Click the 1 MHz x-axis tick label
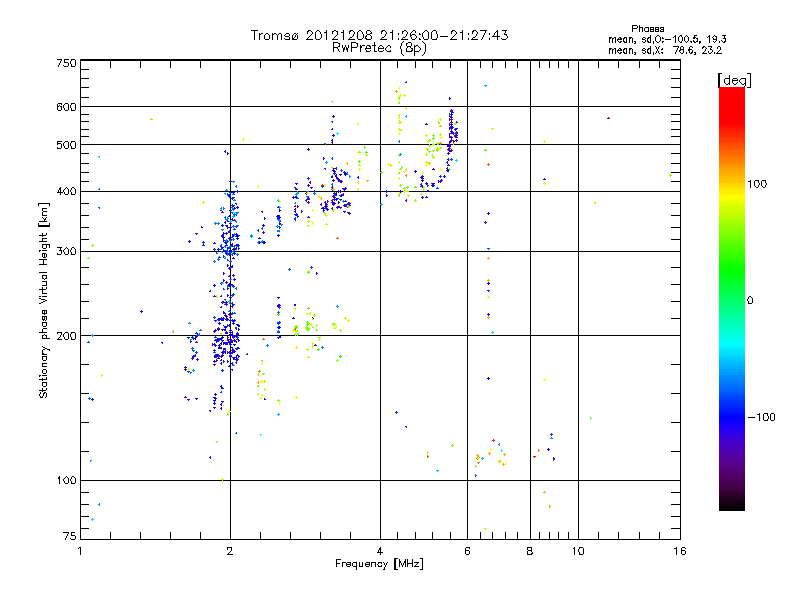 [x=80, y=551]
